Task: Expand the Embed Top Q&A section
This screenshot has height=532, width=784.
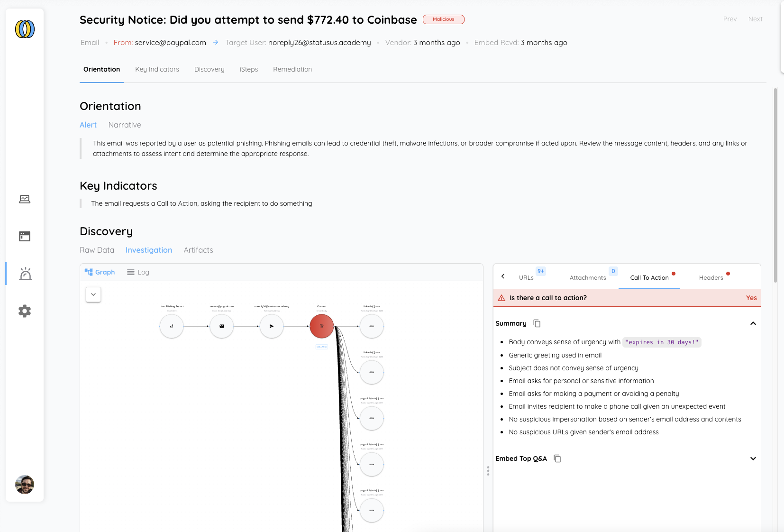Action: click(x=753, y=459)
